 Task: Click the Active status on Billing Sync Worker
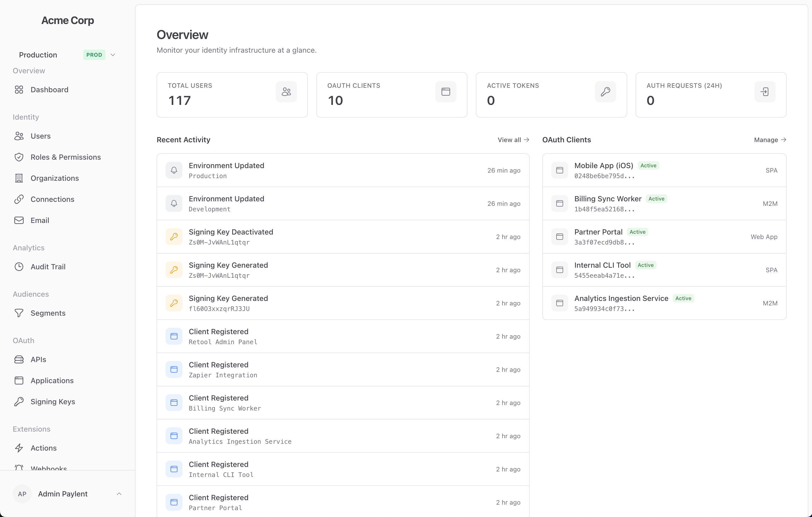(656, 198)
